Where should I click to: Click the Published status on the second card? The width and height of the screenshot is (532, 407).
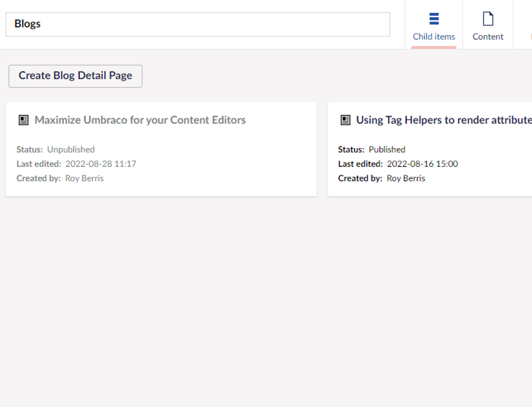[387, 149]
